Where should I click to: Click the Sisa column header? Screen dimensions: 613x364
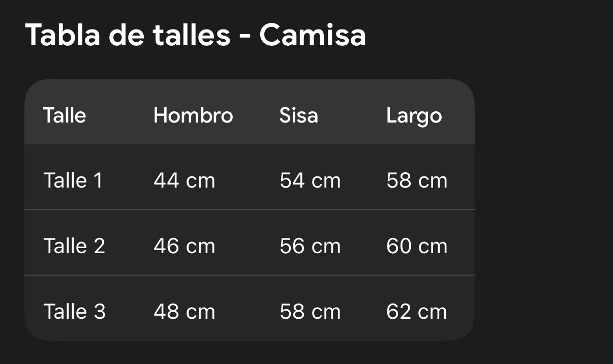[x=298, y=115]
